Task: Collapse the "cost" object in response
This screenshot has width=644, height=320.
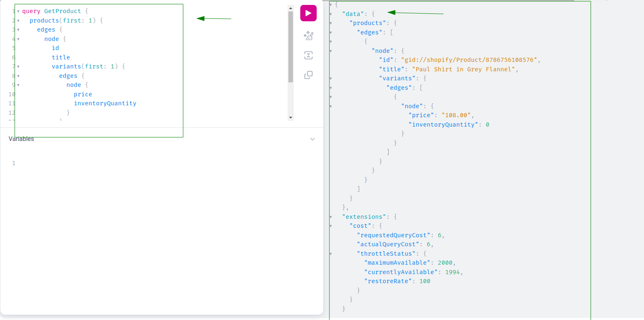Action: [x=331, y=226]
